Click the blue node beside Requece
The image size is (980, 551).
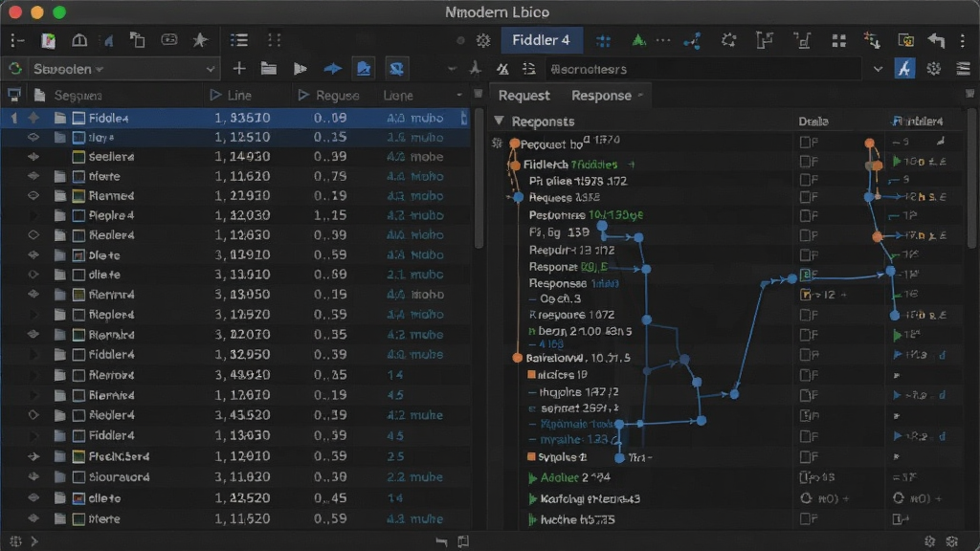pos(518,197)
